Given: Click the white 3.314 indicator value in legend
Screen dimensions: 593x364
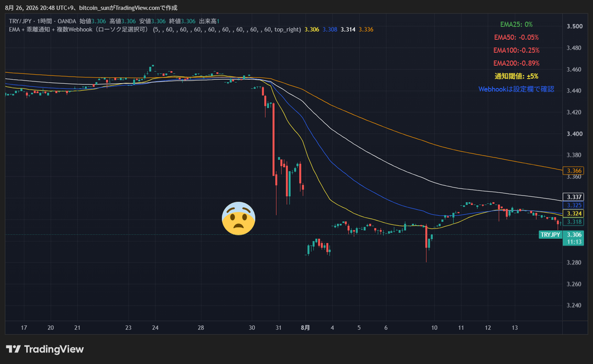Looking at the screenshot, I should point(348,30).
